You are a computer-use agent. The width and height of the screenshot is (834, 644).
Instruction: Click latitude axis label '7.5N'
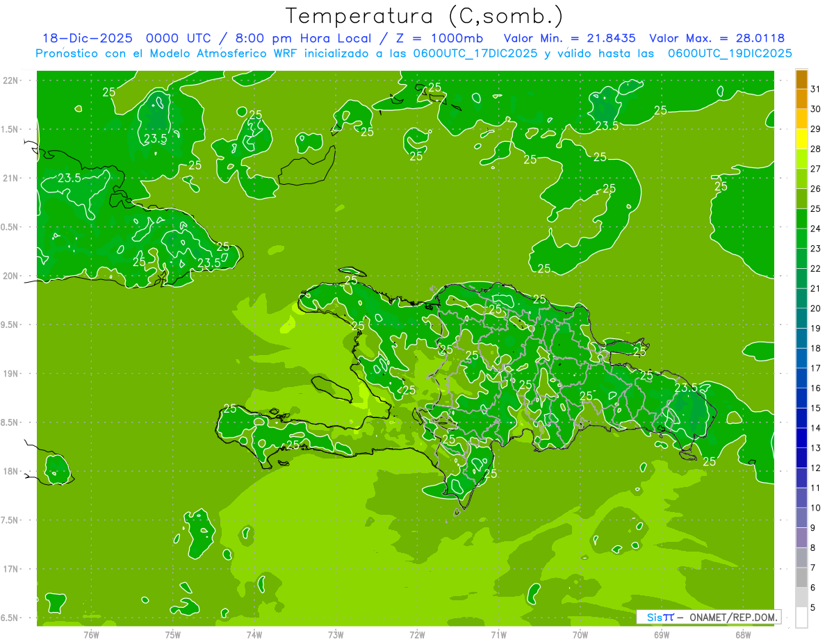point(10,520)
